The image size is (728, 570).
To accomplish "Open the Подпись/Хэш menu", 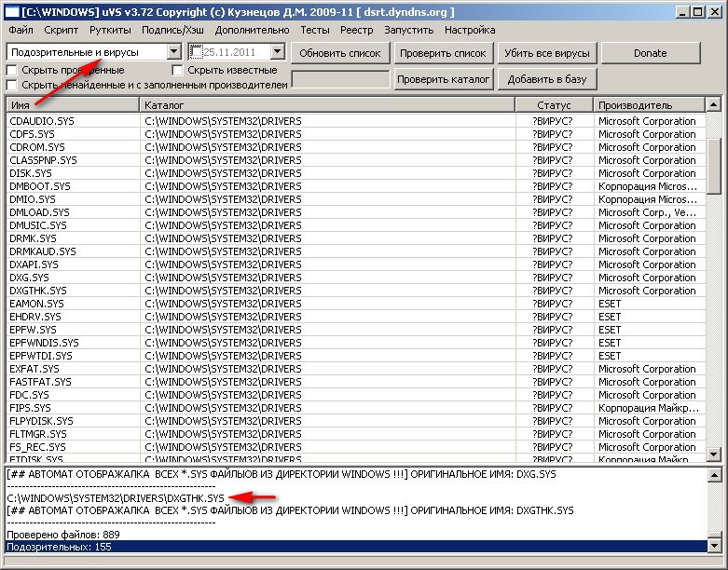I will coord(172,30).
